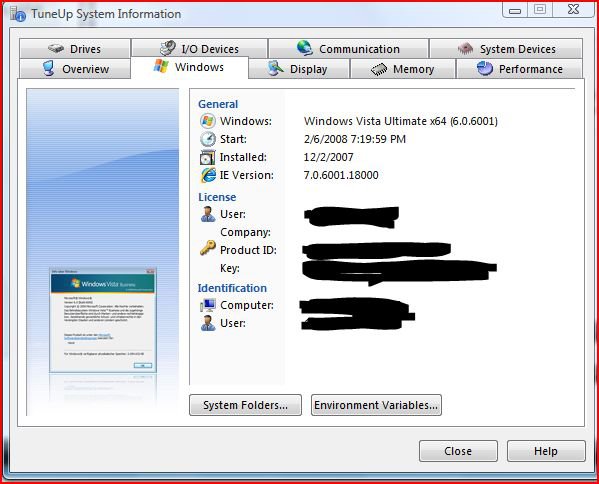
Task: Open the Drives tab
Action: click(x=75, y=49)
